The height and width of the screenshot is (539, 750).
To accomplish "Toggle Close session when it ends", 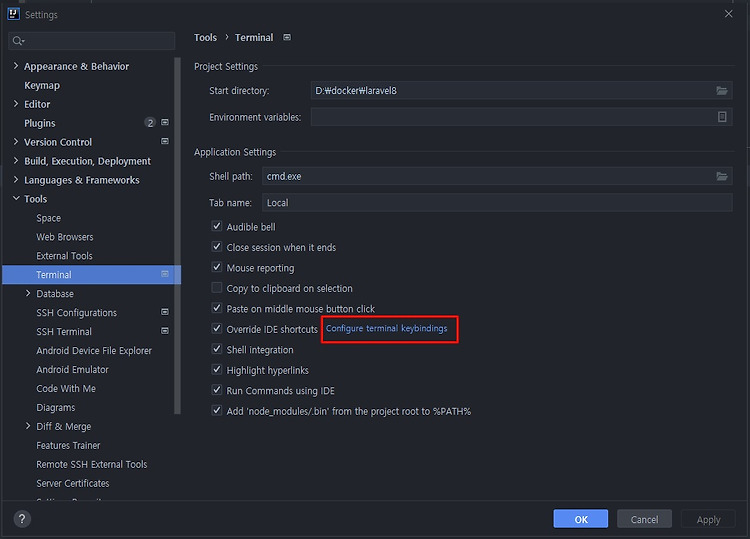I will [217, 247].
